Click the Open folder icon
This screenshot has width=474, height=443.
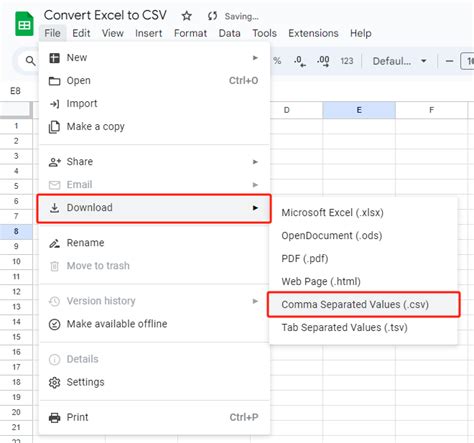pyautogui.click(x=54, y=81)
